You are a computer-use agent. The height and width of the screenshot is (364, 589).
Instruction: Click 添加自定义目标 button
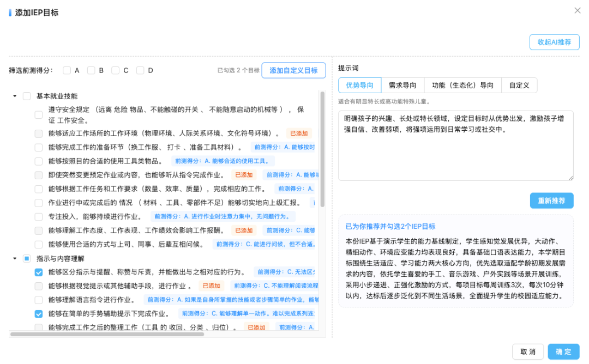click(293, 70)
